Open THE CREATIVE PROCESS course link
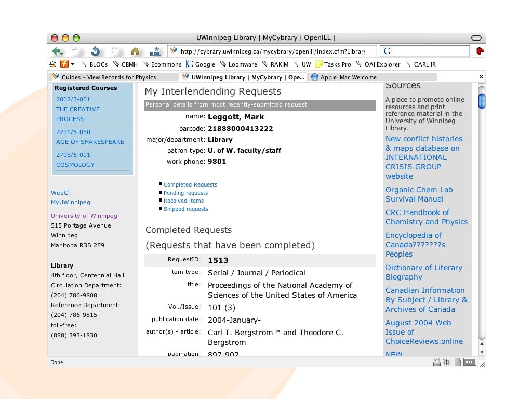532x399 pixels. (x=78, y=114)
